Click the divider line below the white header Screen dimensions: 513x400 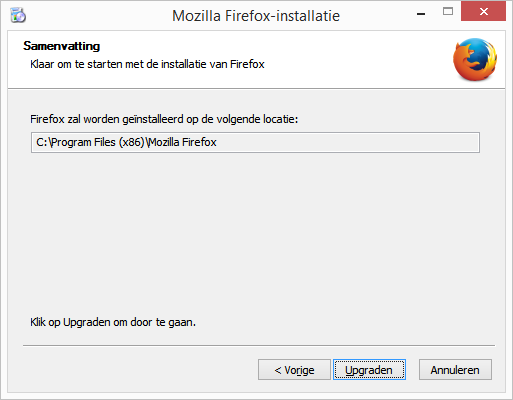[256, 89]
